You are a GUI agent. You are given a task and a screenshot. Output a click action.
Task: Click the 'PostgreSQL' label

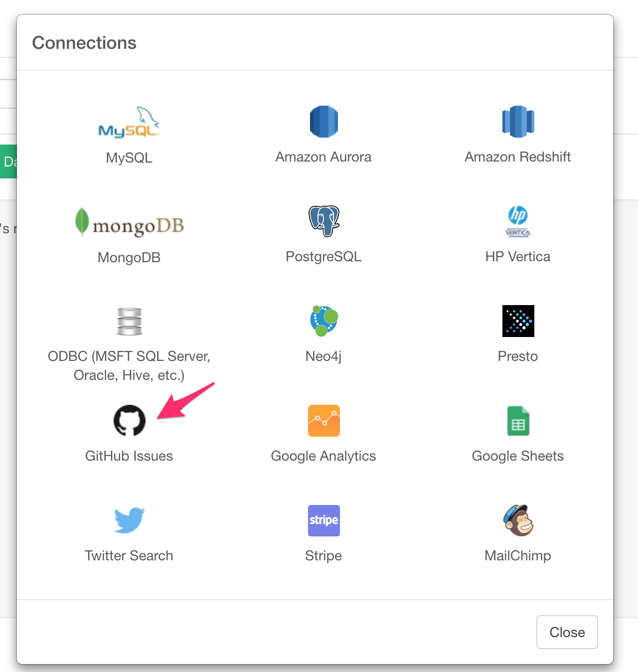point(323,257)
